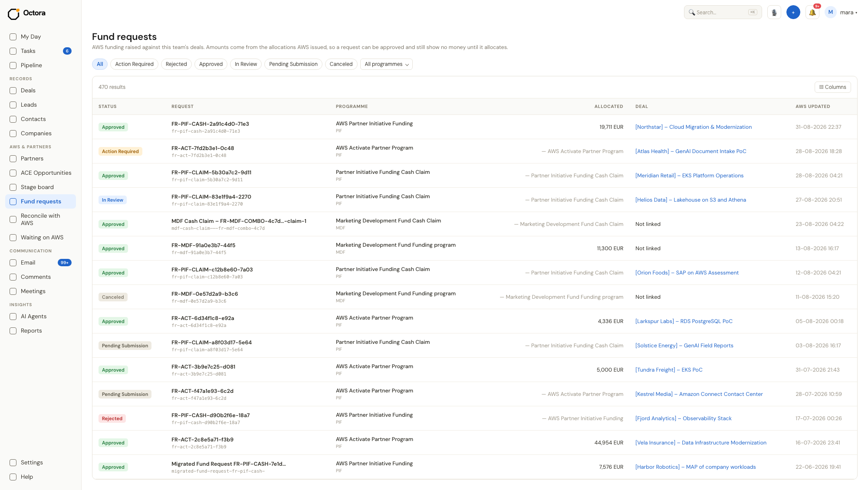Click the blue plus create button

tap(793, 13)
